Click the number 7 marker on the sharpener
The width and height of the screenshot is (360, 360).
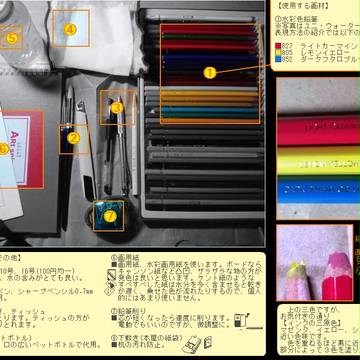pyautogui.click(x=109, y=216)
